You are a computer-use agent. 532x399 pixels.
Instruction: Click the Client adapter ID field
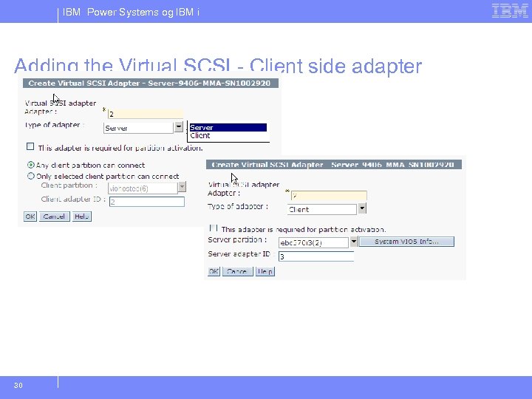point(147,202)
